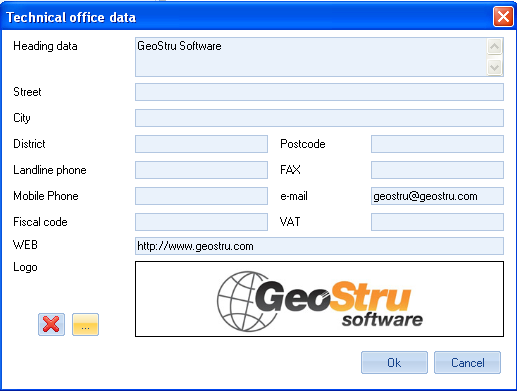Click into the Postcode field

tap(437, 144)
